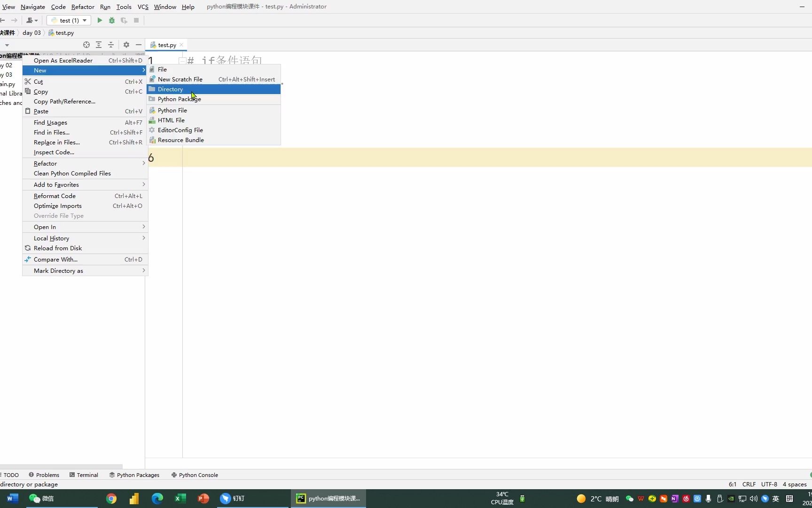The image size is (812, 508).
Task: Open the project view selector dropdown arrow
Action: [x=7, y=45]
